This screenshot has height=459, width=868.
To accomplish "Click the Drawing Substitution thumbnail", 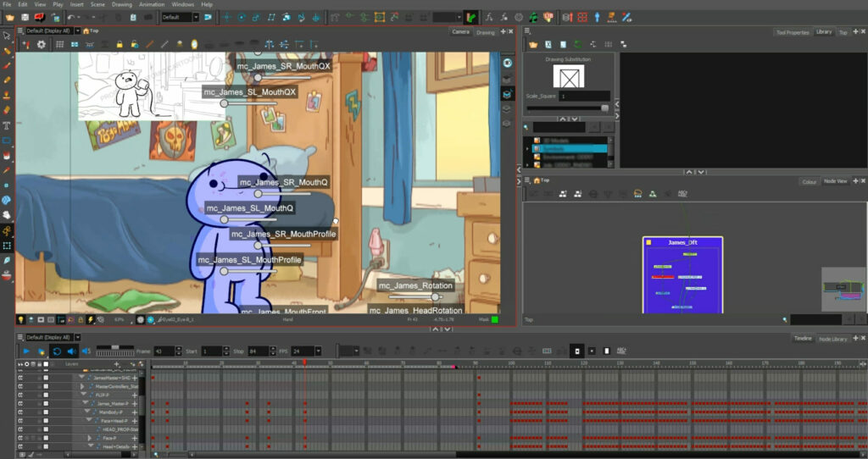I will [x=569, y=76].
